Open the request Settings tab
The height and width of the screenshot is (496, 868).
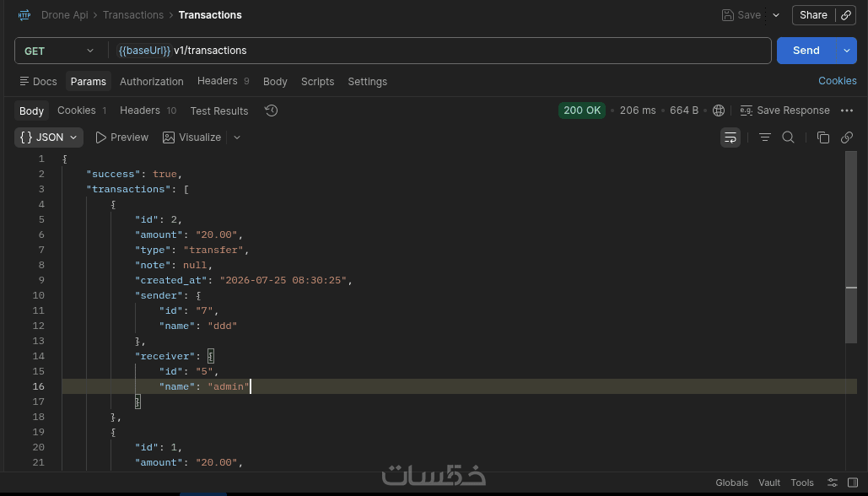tap(367, 81)
